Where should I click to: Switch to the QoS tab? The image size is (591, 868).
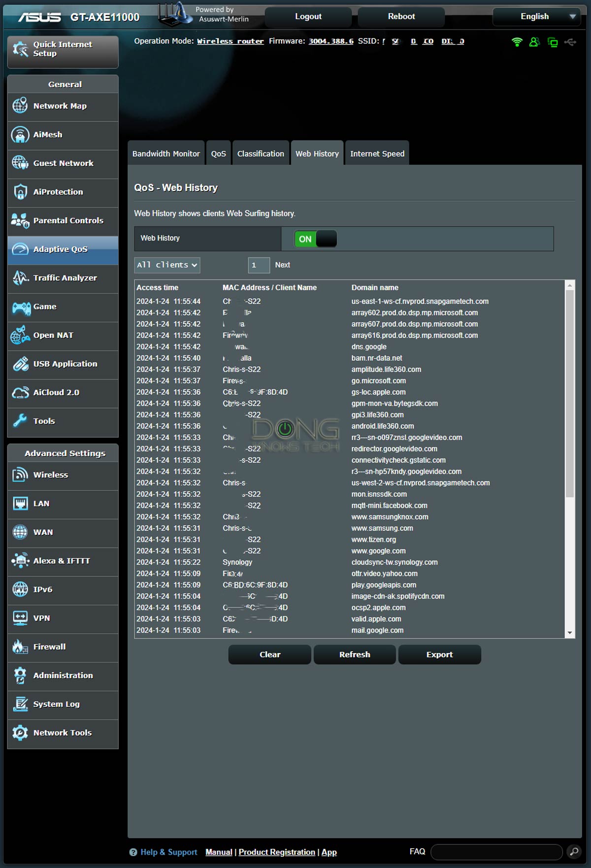coord(218,153)
